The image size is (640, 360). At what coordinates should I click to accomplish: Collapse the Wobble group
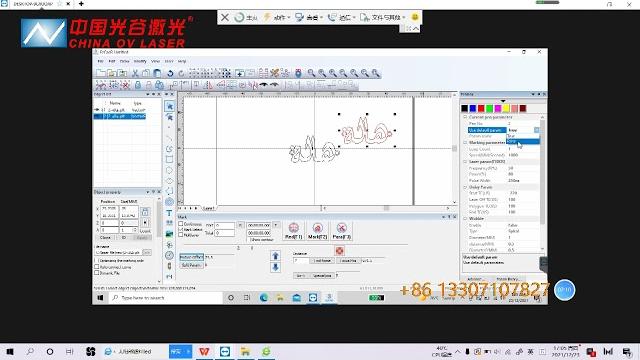[465, 219]
